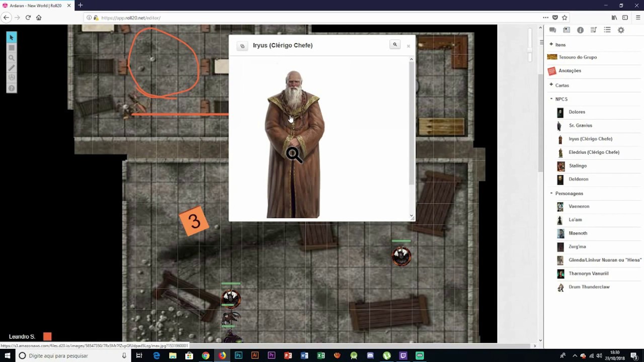Pop out the Iryus handout window

pos(242,46)
